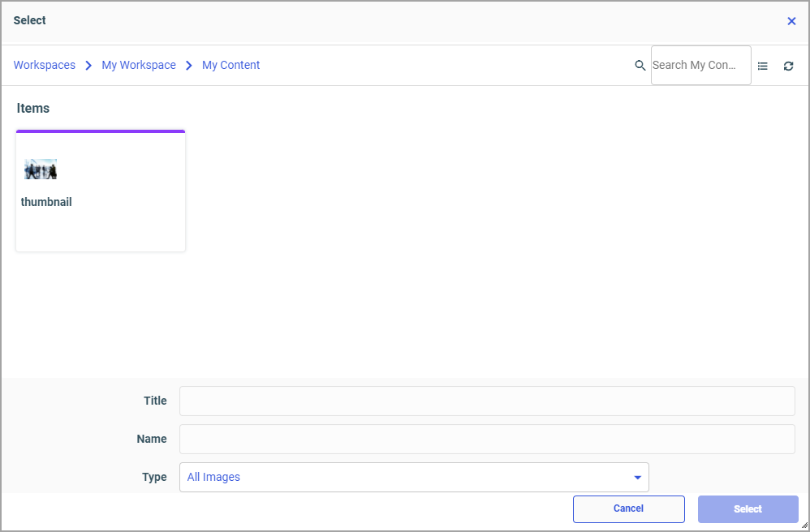
Task: Click the Search My Content box
Action: click(x=700, y=66)
